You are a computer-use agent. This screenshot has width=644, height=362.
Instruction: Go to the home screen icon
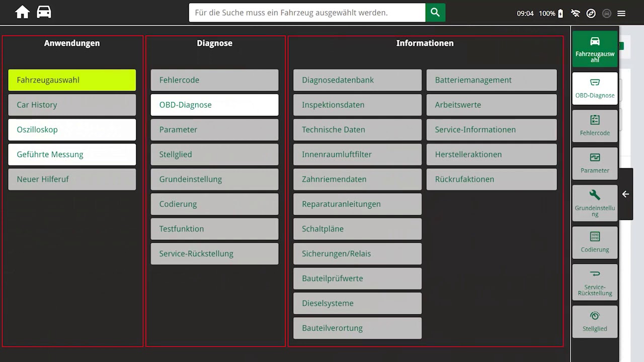(x=22, y=13)
